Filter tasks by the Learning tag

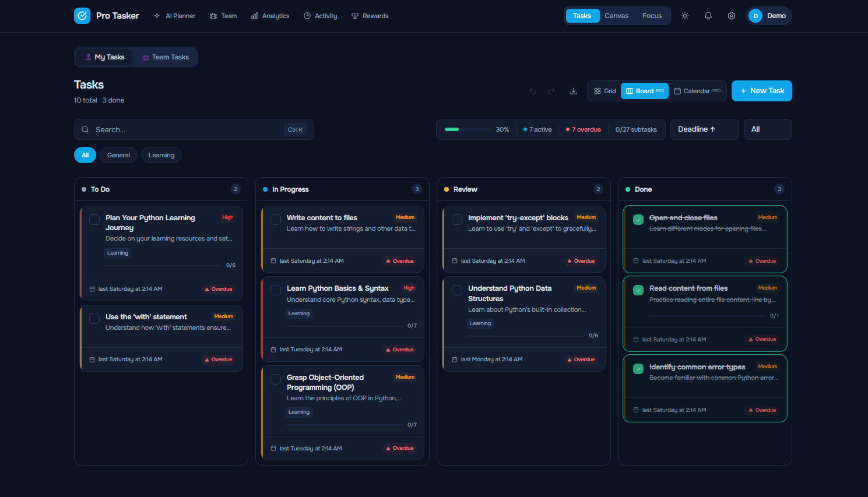point(161,155)
